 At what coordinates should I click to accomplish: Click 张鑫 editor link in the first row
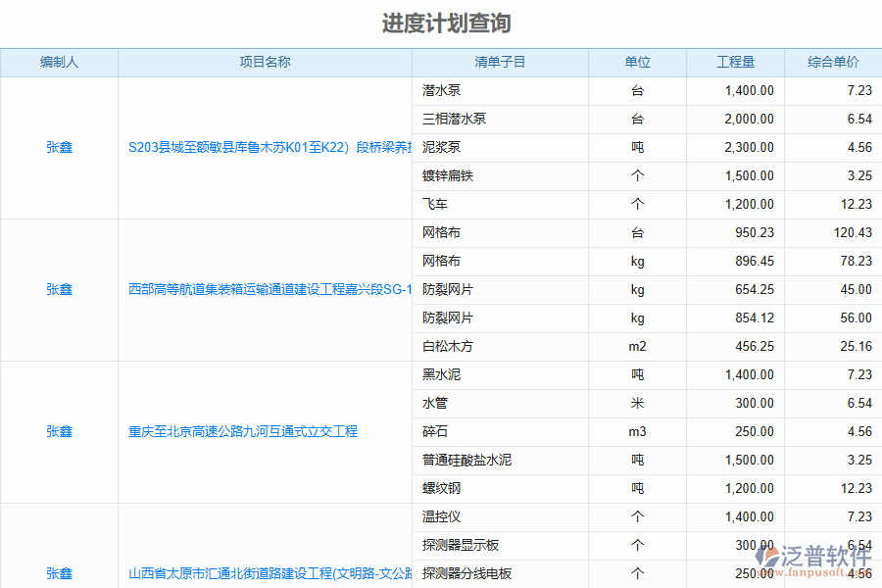[x=60, y=147]
